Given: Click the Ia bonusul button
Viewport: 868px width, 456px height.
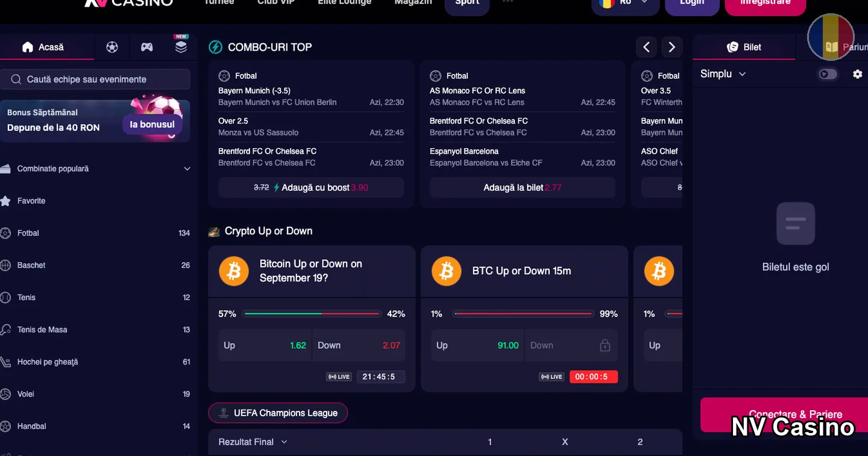Looking at the screenshot, I should tap(153, 124).
